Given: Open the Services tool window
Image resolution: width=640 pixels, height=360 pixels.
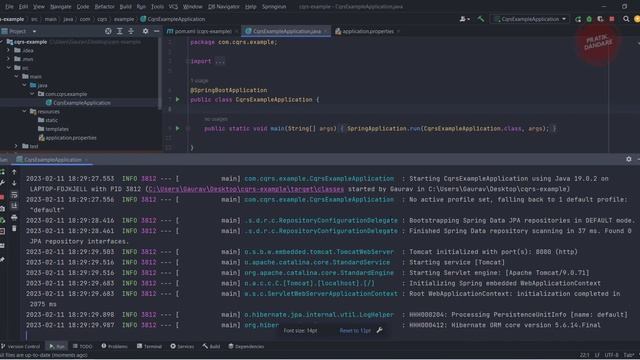Looking at the screenshot, I should click(182, 346).
